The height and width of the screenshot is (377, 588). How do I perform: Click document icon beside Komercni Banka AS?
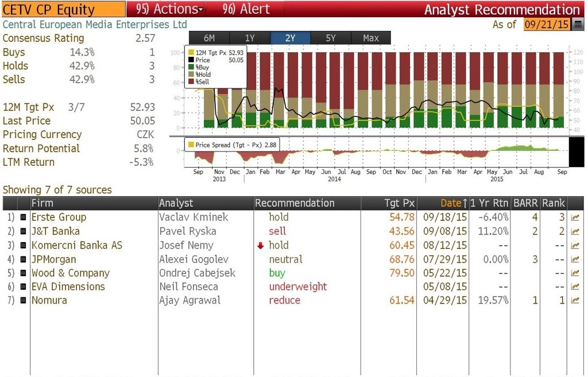click(x=23, y=246)
